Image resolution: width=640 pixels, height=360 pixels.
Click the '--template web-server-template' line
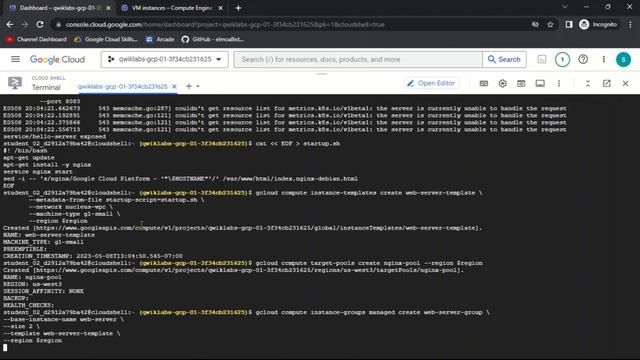point(61,333)
